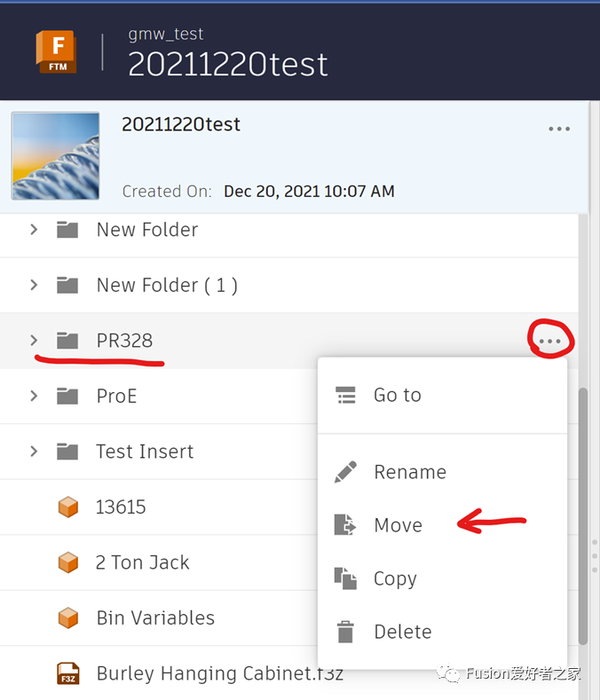This screenshot has height=700, width=600.
Task: Click the 20211220test project thumbnail
Action: [55, 155]
